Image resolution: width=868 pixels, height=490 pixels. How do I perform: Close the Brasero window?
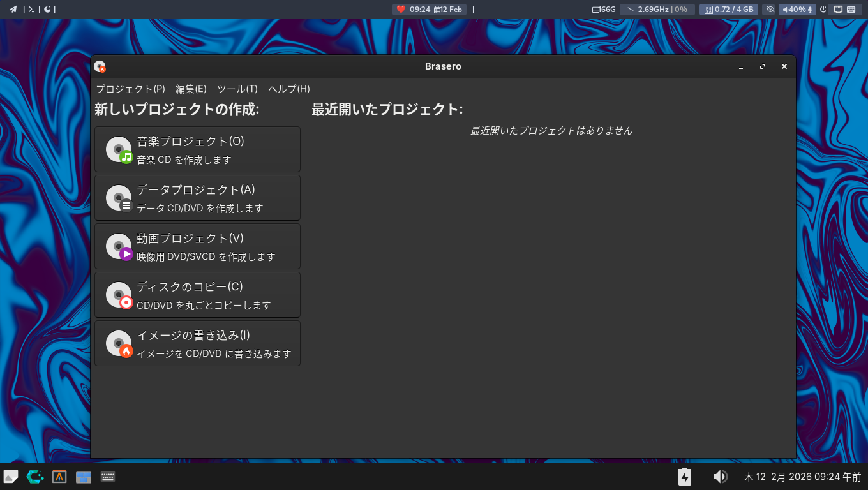pyautogui.click(x=784, y=66)
